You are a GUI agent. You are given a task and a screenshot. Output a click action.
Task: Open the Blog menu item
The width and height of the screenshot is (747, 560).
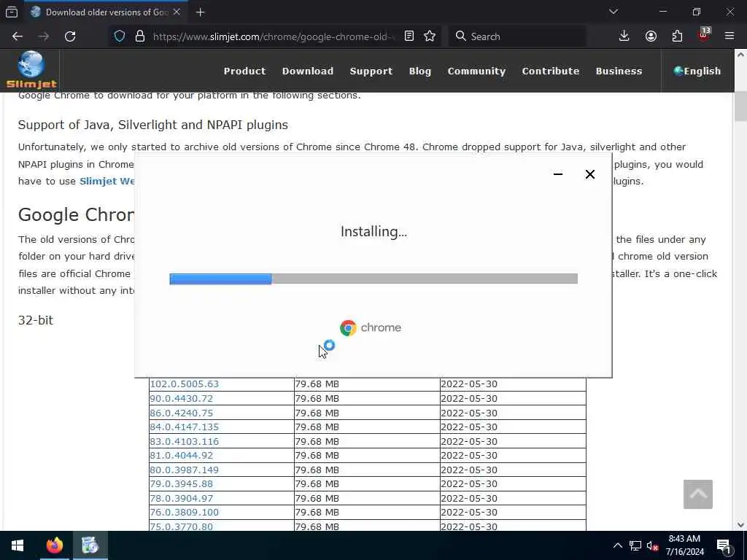point(420,71)
